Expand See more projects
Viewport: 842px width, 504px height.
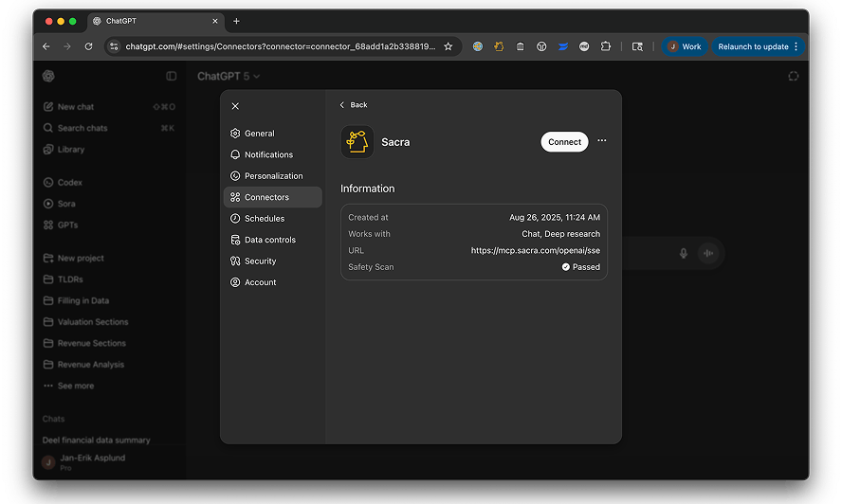(109, 386)
